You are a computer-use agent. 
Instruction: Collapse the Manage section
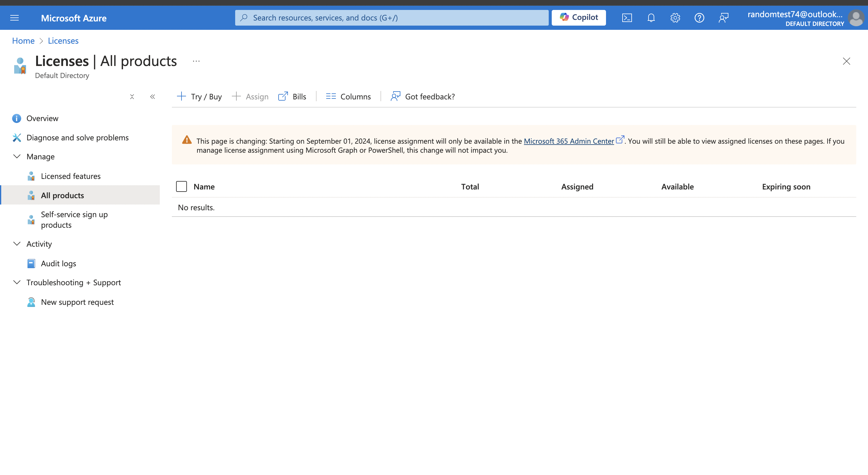pos(17,157)
